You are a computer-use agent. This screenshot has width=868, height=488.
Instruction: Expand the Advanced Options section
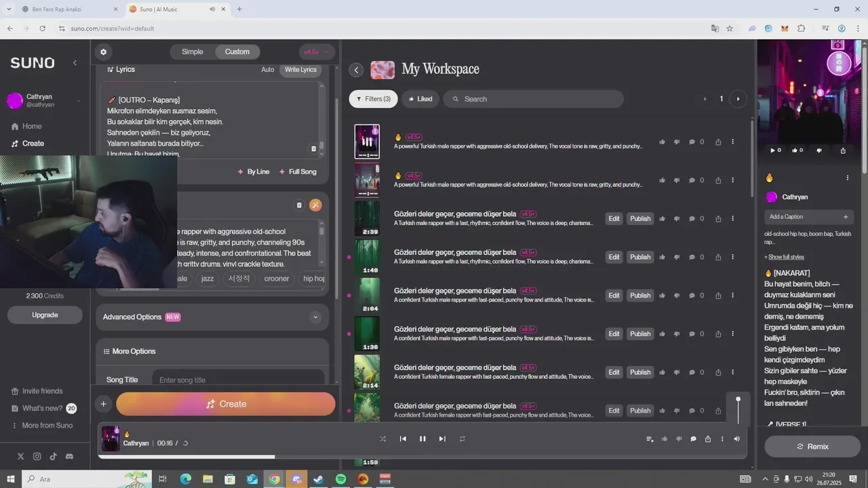[315, 317]
